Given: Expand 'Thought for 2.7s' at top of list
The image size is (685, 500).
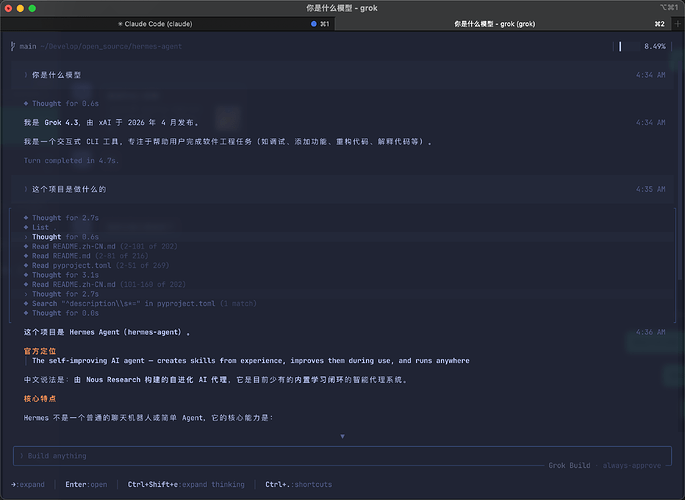Looking at the screenshot, I should (x=61, y=218).
